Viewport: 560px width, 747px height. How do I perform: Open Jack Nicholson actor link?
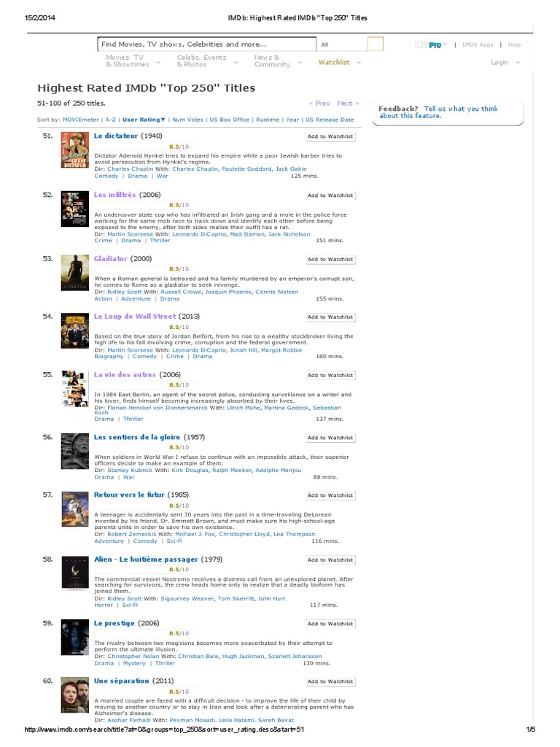pos(289,234)
